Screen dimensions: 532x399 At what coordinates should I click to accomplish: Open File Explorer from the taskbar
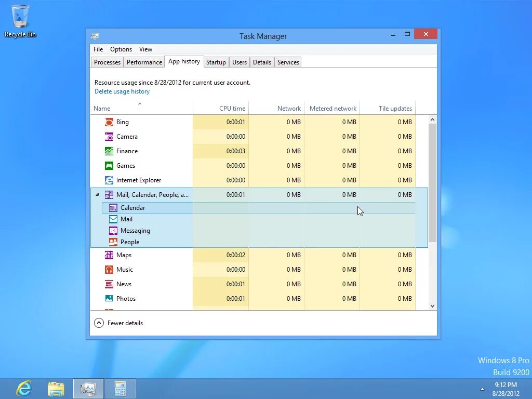(x=56, y=389)
